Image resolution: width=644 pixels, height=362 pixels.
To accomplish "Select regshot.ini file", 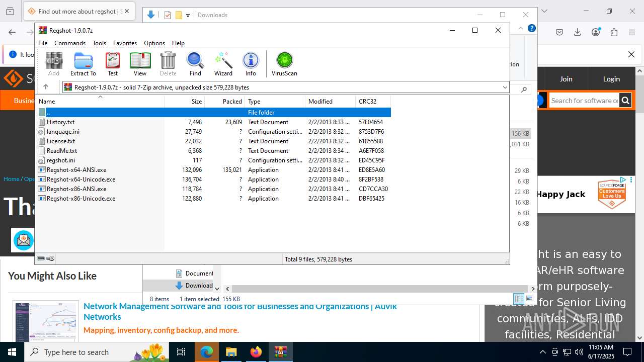I will tap(213, 160).
